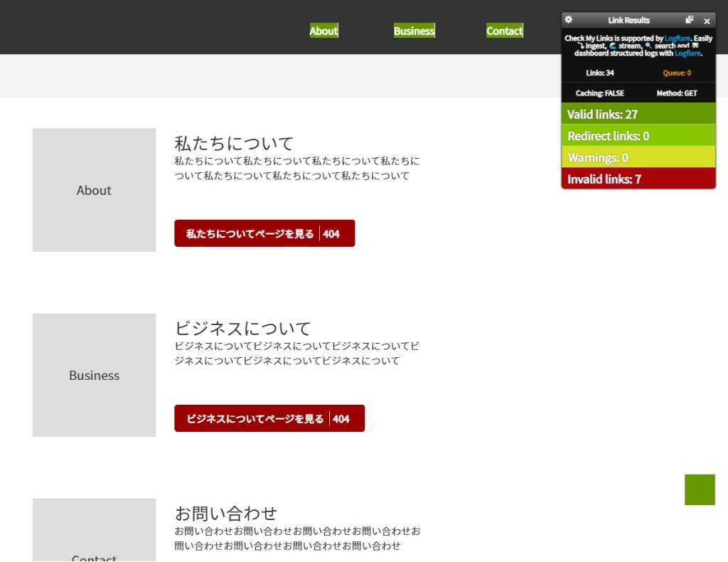Image resolution: width=728 pixels, height=562 pixels.
Task: Select Contact in the header menu
Action: click(505, 31)
